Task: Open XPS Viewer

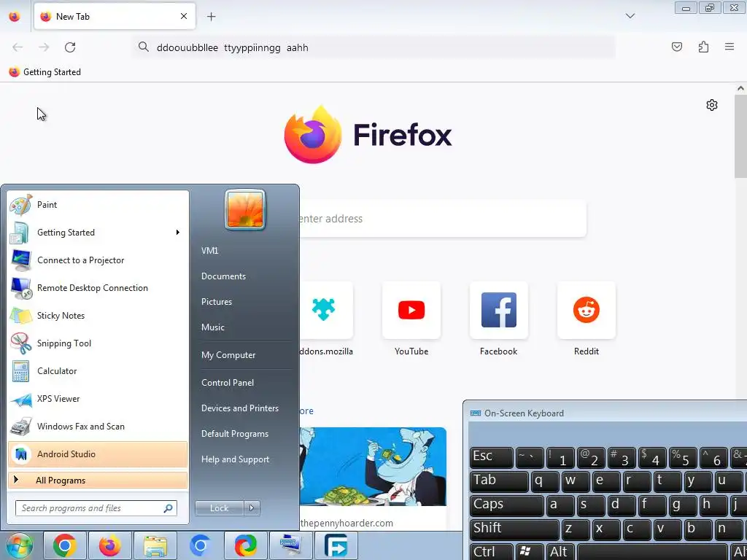Action: (98, 399)
